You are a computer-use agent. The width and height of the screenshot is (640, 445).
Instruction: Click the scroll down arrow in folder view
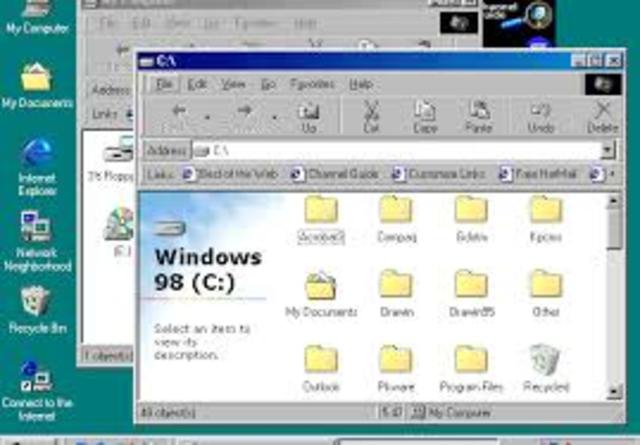(614, 392)
